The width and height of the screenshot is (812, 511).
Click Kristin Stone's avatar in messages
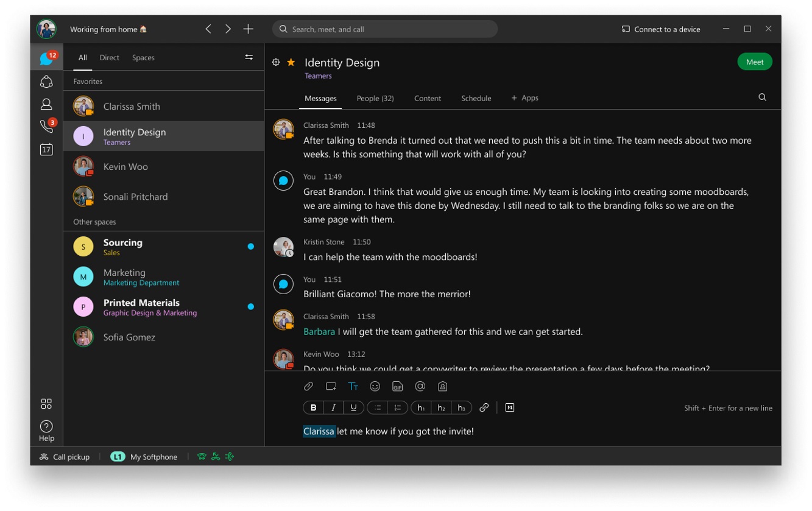283,247
